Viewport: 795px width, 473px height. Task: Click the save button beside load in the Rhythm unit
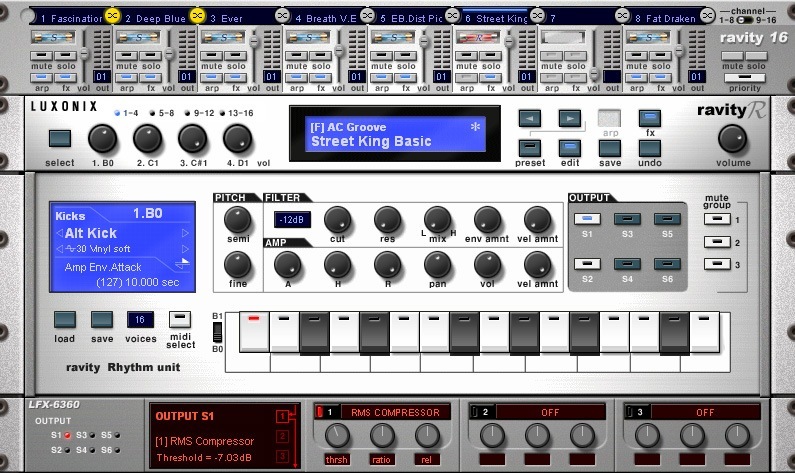[101, 319]
